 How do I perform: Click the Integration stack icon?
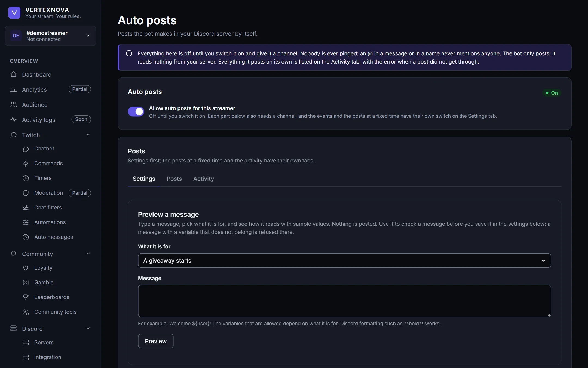point(26,357)
